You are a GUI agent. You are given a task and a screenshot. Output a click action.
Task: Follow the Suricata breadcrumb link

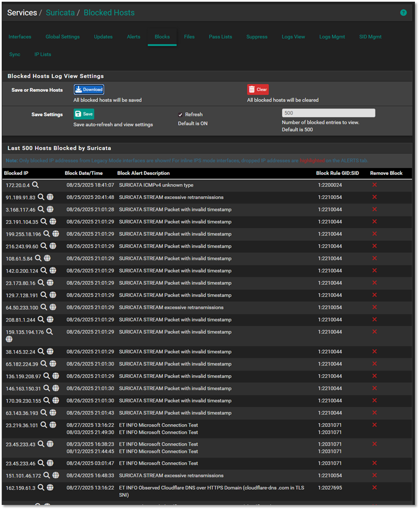[x=60, y=12]
